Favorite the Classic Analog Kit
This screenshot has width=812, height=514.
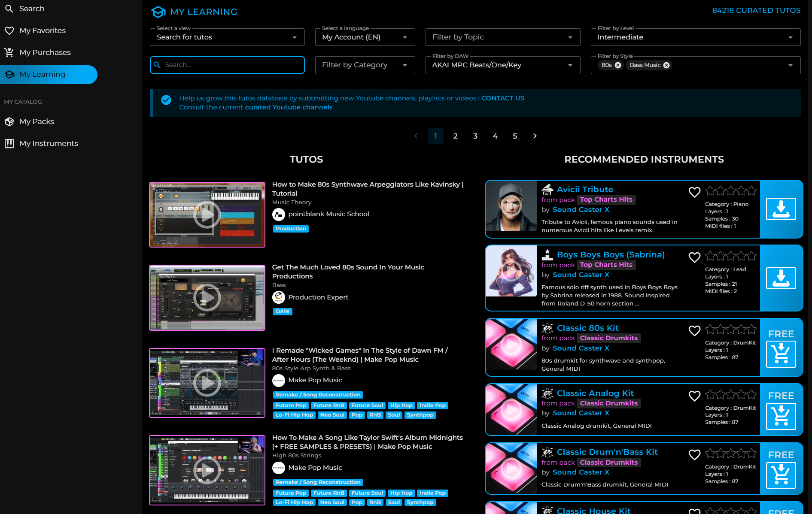coord(694,396)
